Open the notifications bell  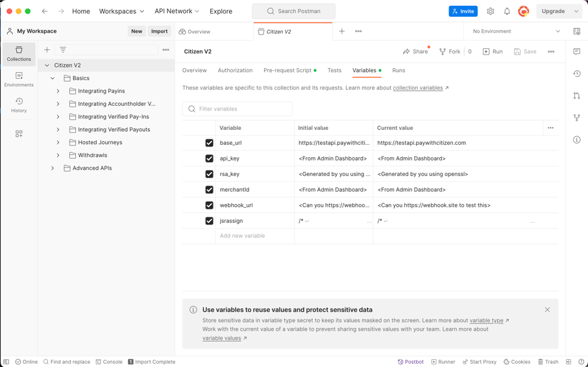point(507,11)
